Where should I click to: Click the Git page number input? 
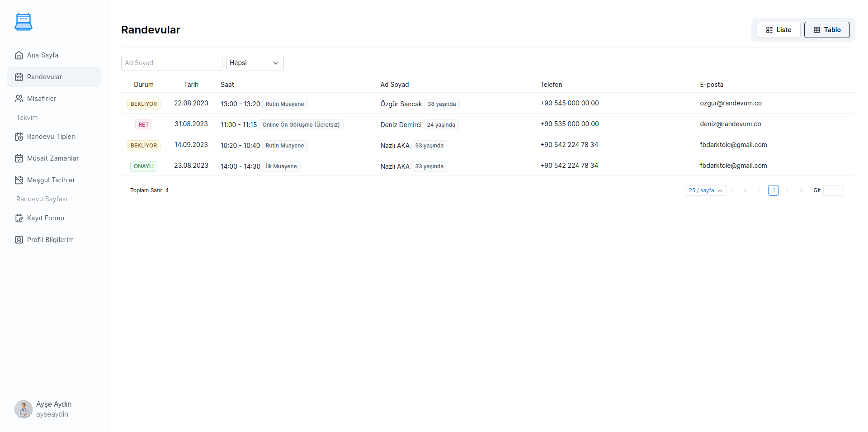click(834, 190)
